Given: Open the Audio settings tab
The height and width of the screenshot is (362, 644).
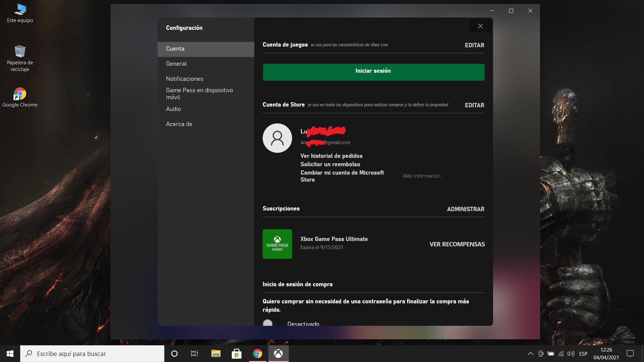Looking at the screenshot, I should (x=206, y=109).
